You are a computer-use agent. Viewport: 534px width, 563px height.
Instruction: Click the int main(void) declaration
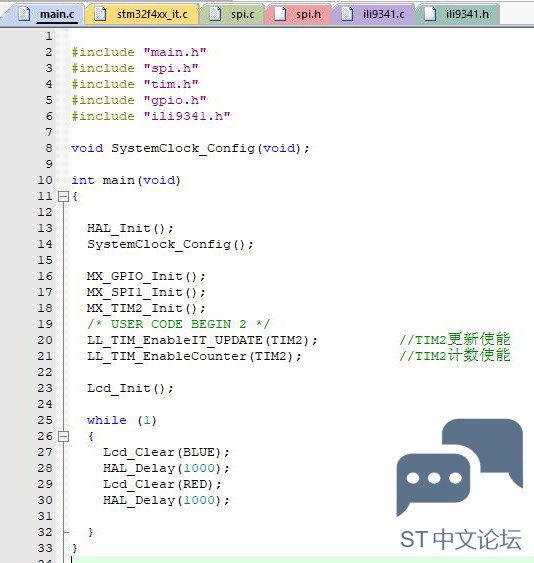pos(126,180)
